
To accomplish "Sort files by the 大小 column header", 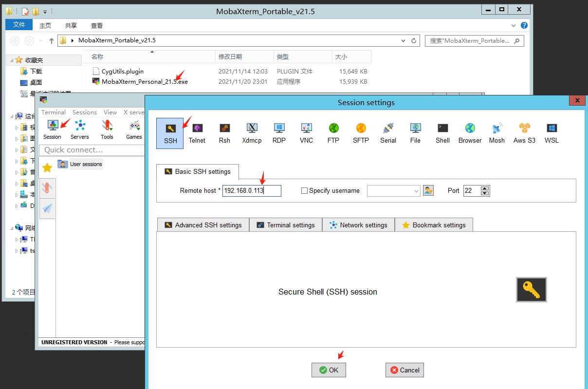I will coord(351,57).
